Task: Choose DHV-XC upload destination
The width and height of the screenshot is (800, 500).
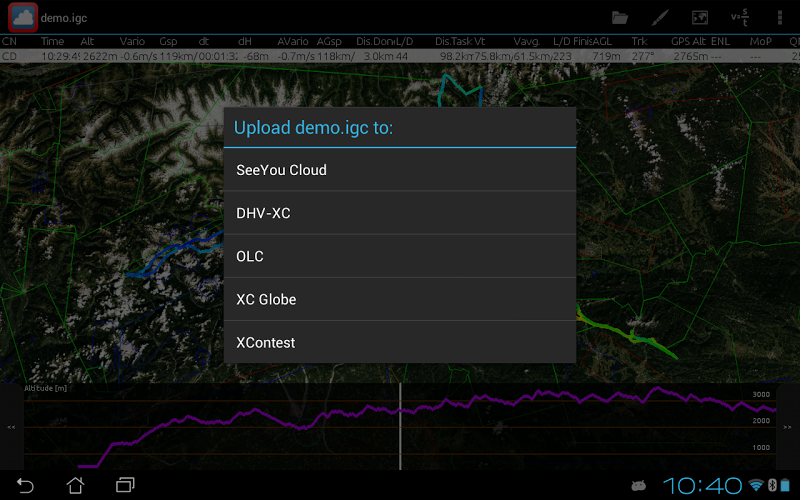Action: 399,213
